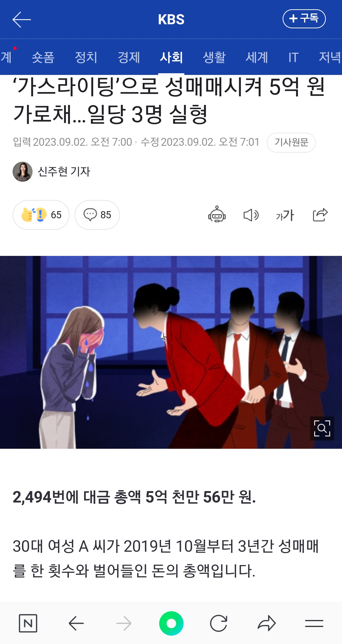Subscribe with the 구독 button
The image size is (342, 644).
tap(304, 19)
